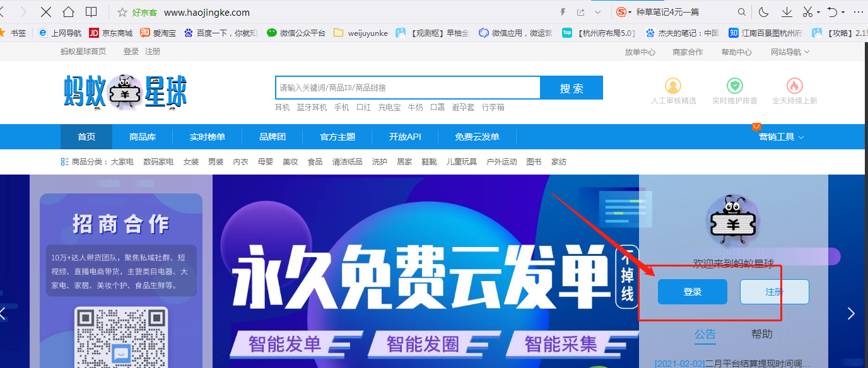
Task: Click 注册 link in top bar
Action: pos(153,52)
